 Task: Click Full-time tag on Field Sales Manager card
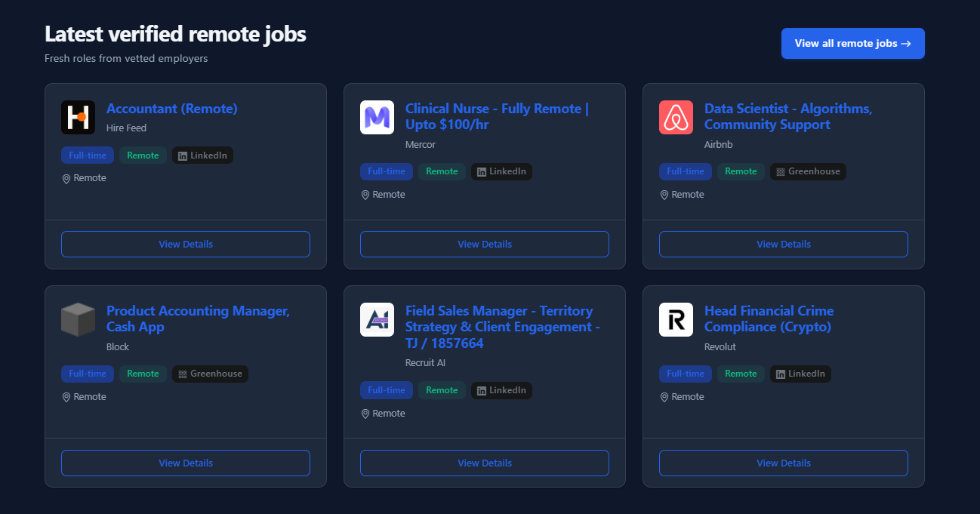coord(387,390)
